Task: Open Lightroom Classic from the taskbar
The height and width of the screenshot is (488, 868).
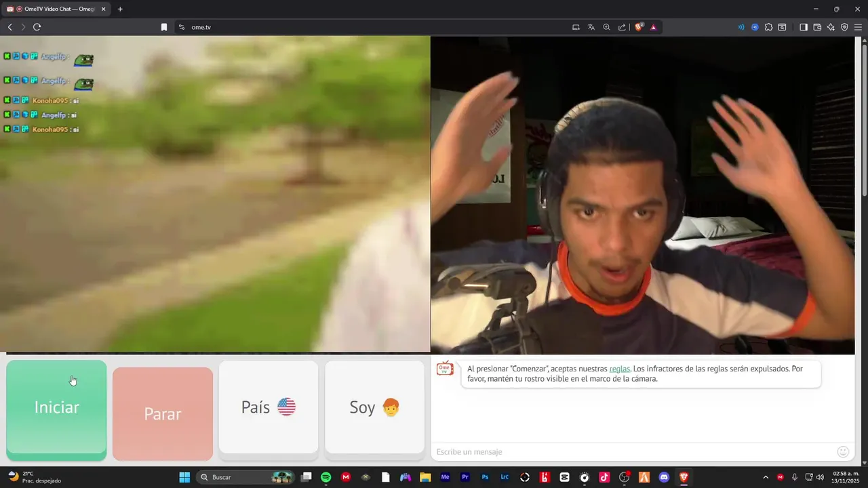Action: 505,477
